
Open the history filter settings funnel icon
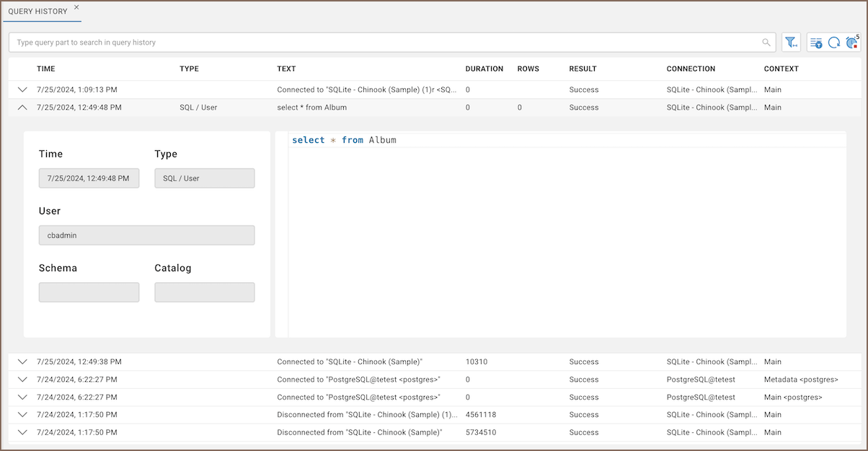click(791, 43)
